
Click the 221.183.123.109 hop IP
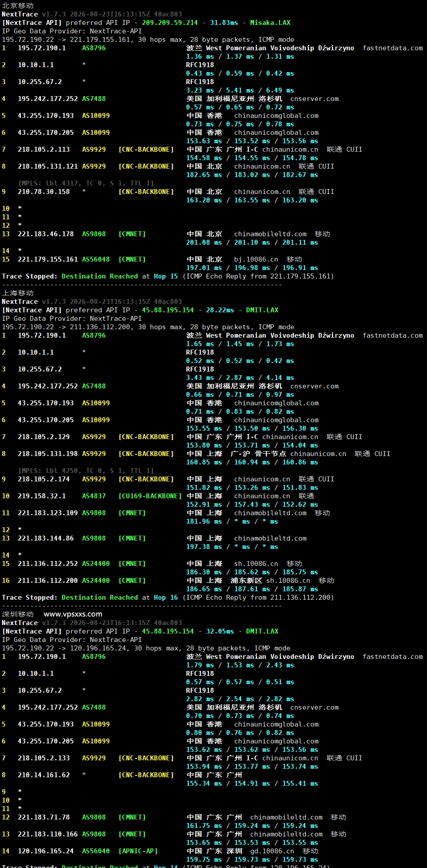(x=48, y=513)
